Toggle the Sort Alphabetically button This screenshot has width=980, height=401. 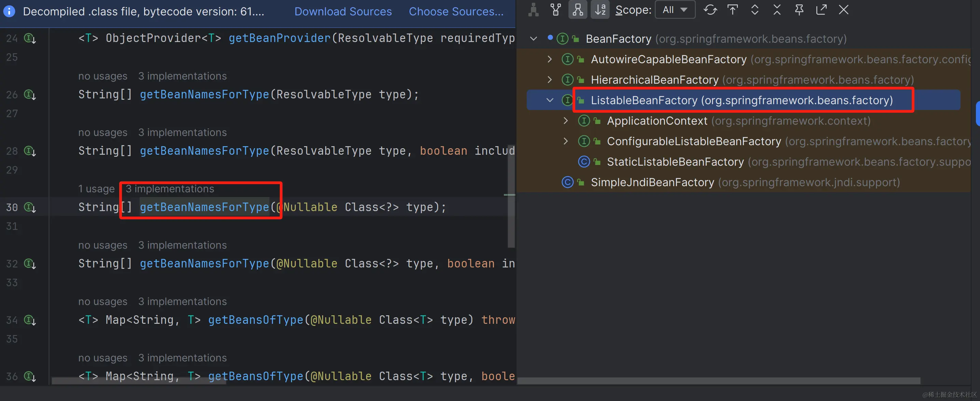(x=600, y=10)
